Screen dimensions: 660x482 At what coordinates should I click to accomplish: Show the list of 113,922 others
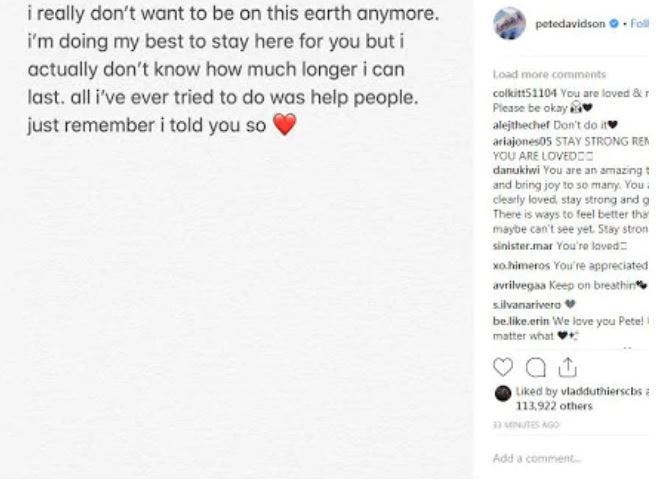pos(553,406)
